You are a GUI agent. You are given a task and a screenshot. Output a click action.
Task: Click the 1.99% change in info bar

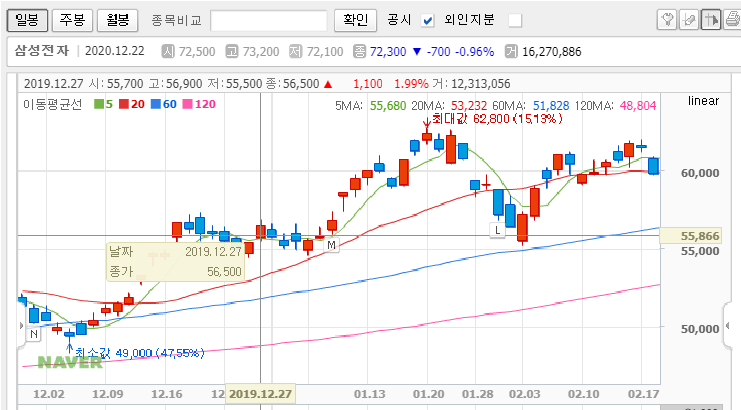tap(411, 84)
